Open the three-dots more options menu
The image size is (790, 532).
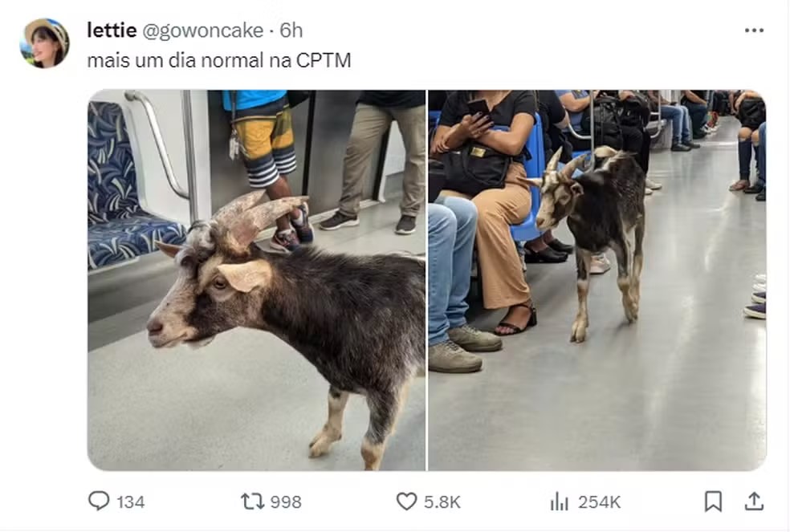(x=754, y=30)
